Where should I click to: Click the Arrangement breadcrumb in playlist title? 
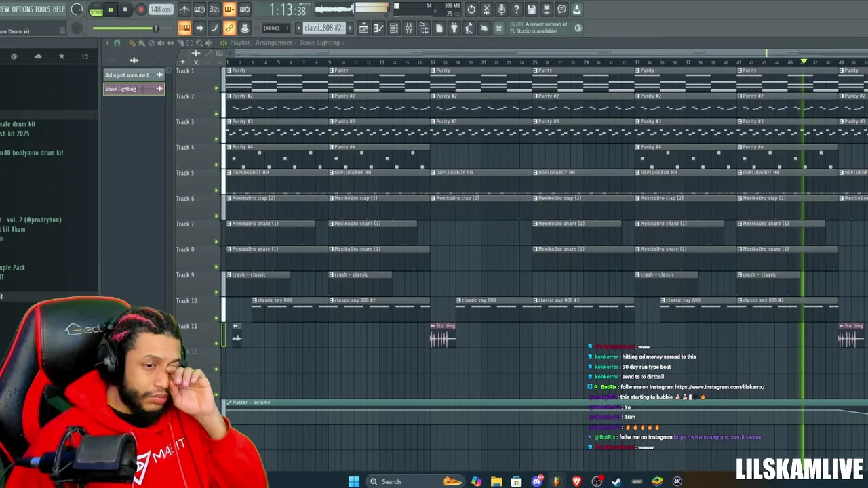(x=273, y=43)
